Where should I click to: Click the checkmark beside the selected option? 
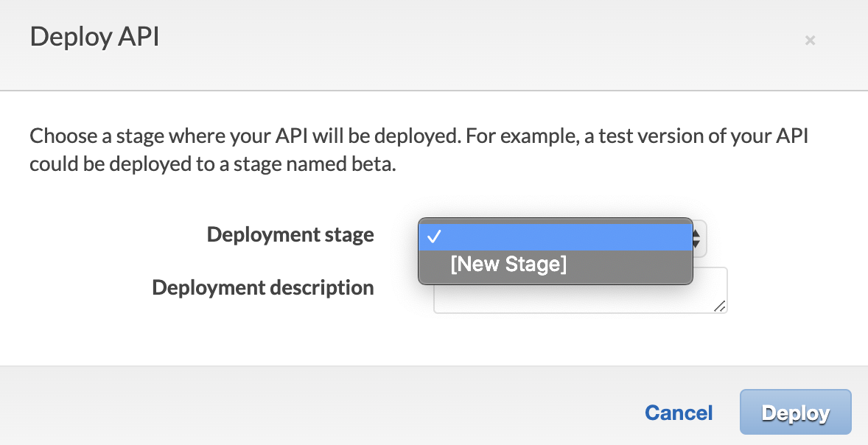pyautogui.click(x=435, y=236)
